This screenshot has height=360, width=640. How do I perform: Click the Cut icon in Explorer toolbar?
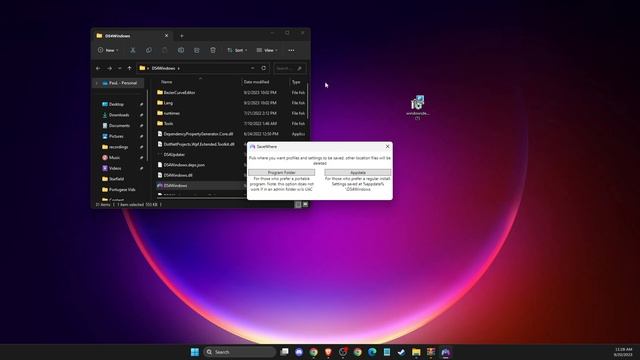(133, 50)
